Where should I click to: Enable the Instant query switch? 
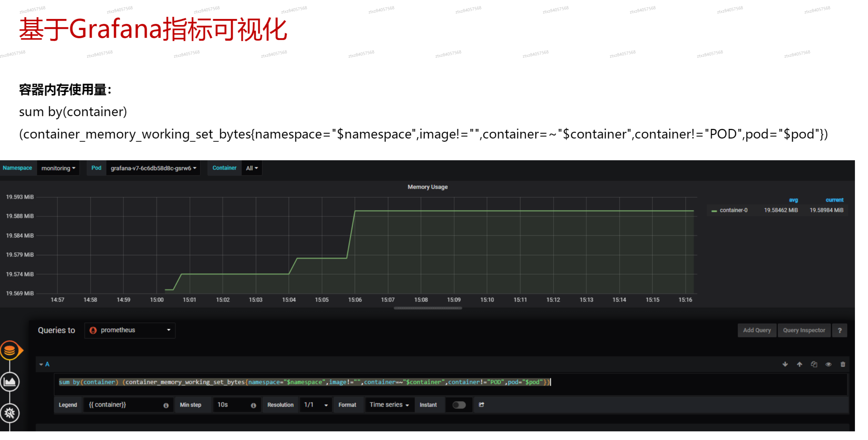[459, 405]
